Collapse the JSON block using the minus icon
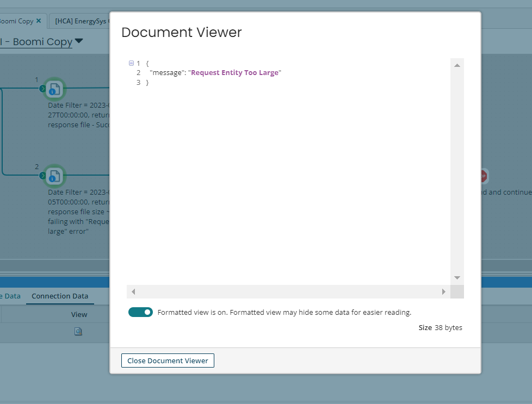532x404 pixels. (131, 64)
